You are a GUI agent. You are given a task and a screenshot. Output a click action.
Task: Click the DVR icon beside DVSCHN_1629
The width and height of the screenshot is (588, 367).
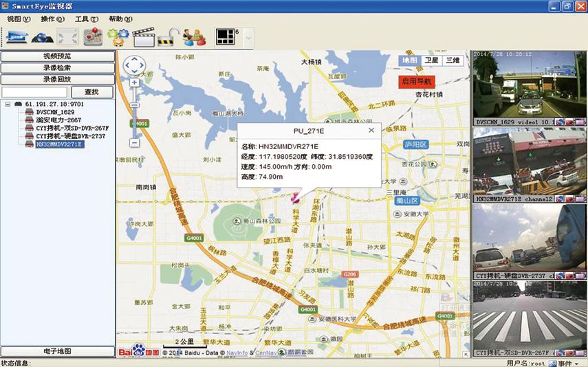pyautogui.click(x=30, y=112)
